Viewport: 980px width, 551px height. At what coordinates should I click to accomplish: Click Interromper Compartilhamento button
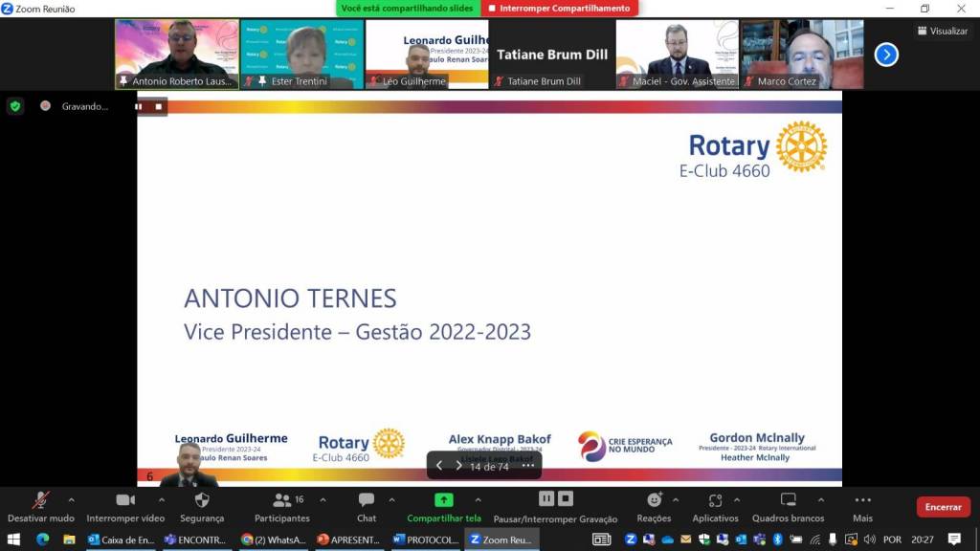coord(559,9)
